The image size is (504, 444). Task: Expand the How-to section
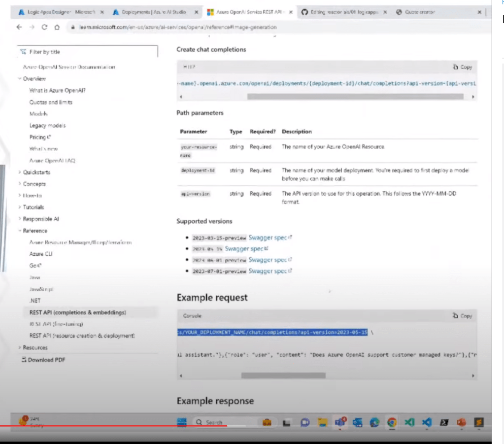20,195
